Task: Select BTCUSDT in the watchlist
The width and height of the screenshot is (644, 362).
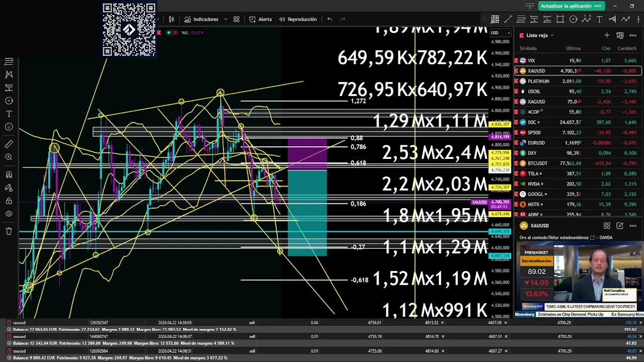Action: (578, 163)
